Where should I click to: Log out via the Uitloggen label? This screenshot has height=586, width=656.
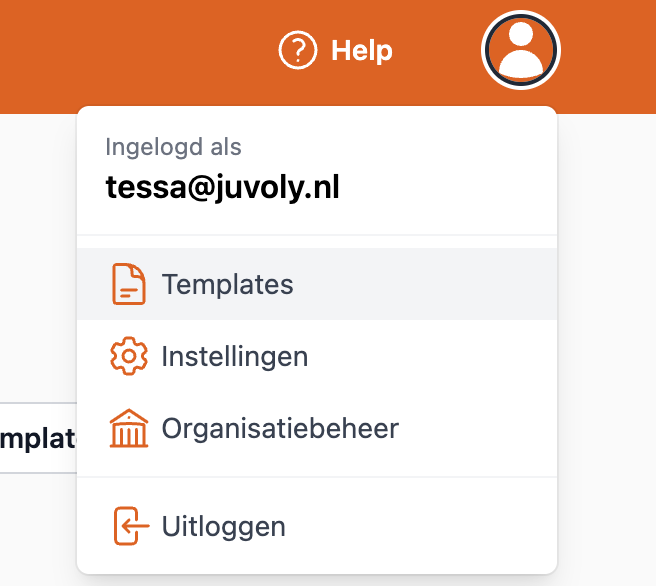click(x=223, y=526)
